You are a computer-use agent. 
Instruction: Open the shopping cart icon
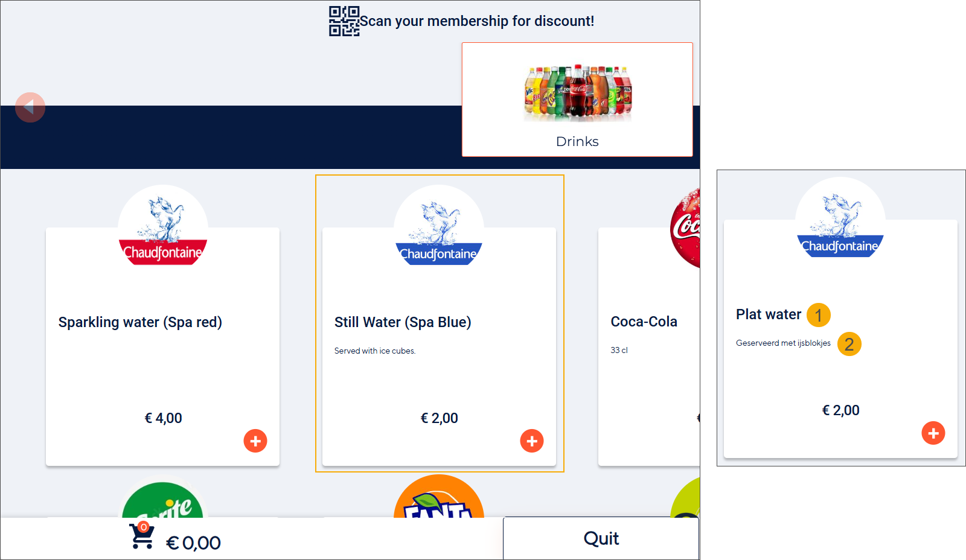142,536
